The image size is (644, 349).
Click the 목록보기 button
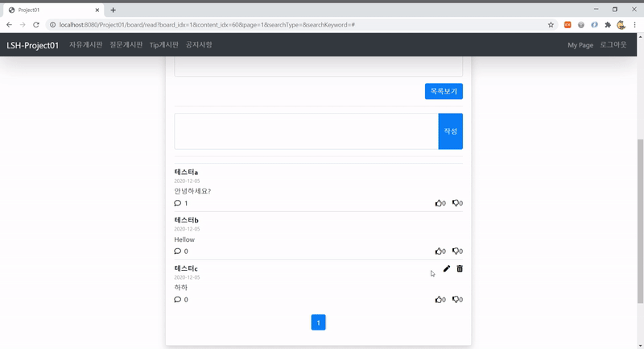point(444,91)
